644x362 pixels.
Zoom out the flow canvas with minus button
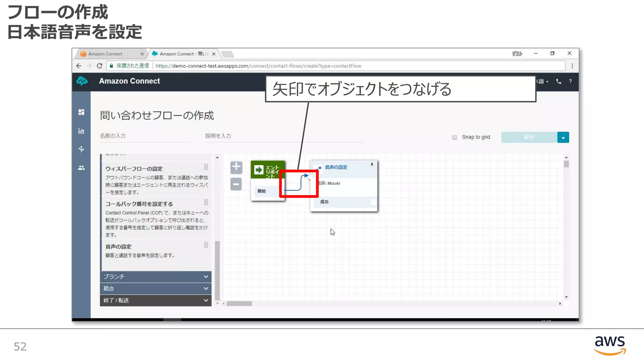[x=236, y=184]
